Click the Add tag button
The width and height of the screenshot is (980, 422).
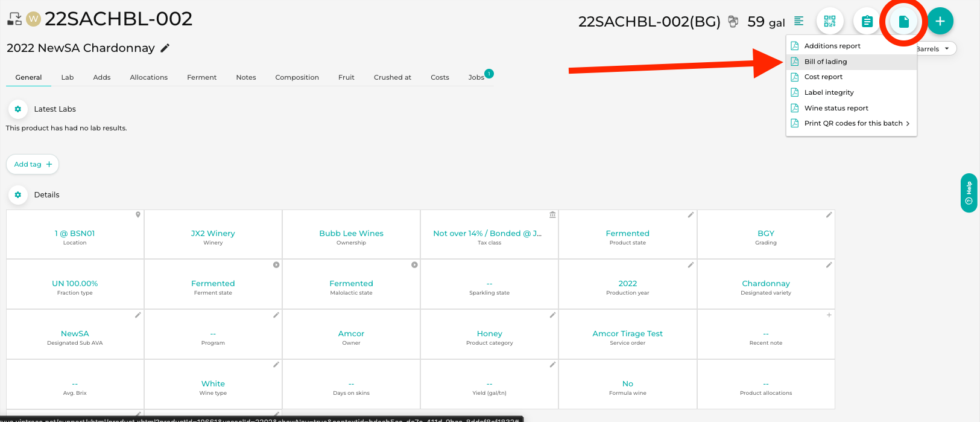point(33,164)
